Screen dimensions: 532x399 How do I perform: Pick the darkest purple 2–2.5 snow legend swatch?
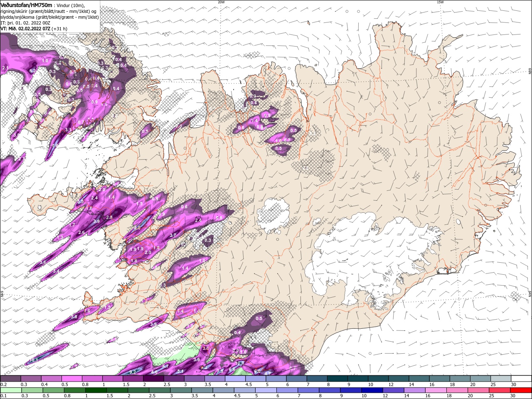(153, 379)
